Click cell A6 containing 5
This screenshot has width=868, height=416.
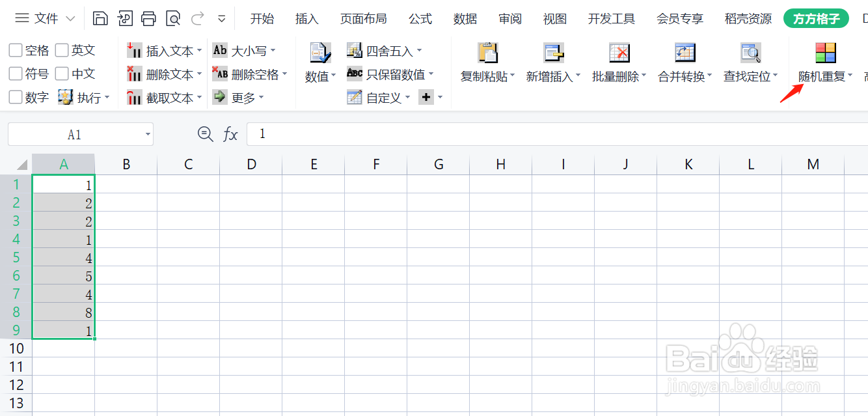coord(63,275)
